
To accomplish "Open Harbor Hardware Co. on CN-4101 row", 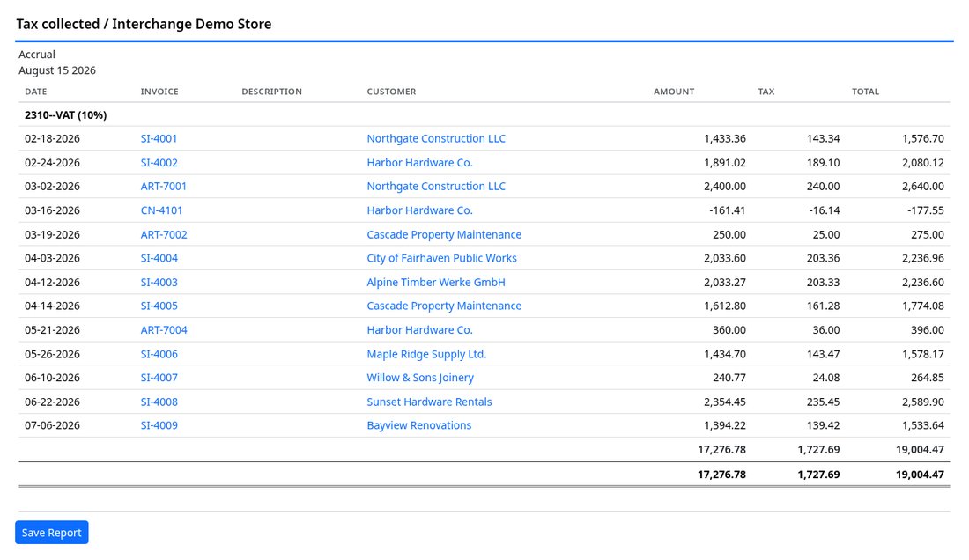I will coord(419,210).
